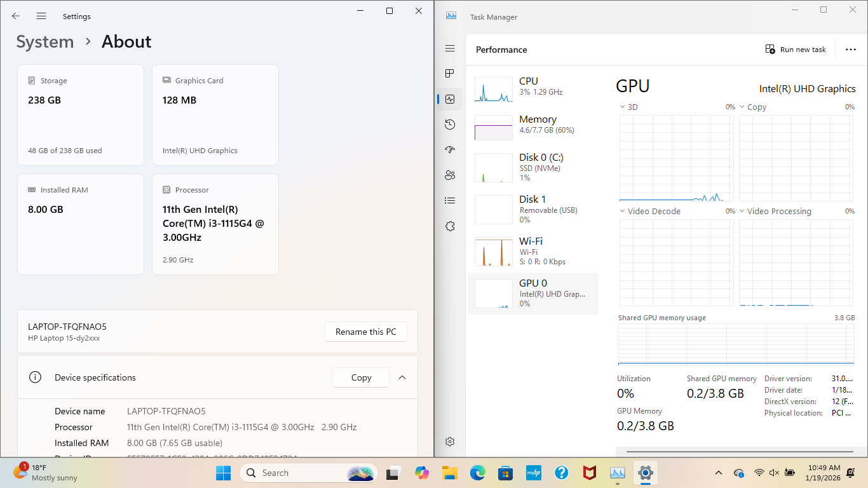868x488 pixels.
Task: Click the Task Manager horizontal scrollbar
Action: pos(737,452)
